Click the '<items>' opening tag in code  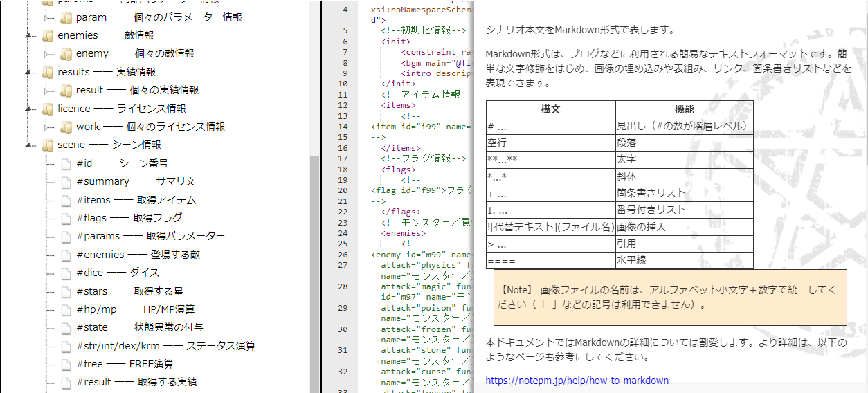(x=398, y=105)
